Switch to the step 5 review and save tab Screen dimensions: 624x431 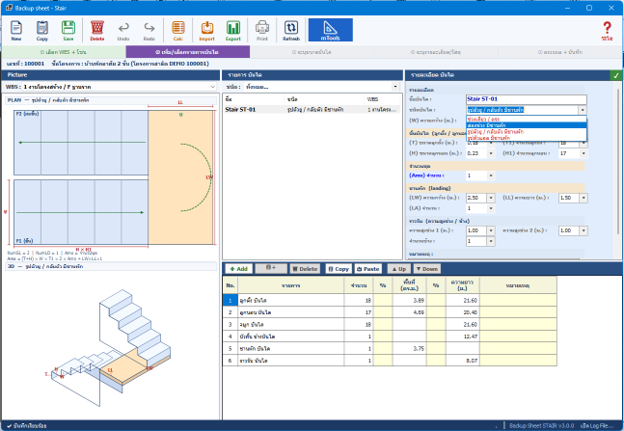(560, 52)
